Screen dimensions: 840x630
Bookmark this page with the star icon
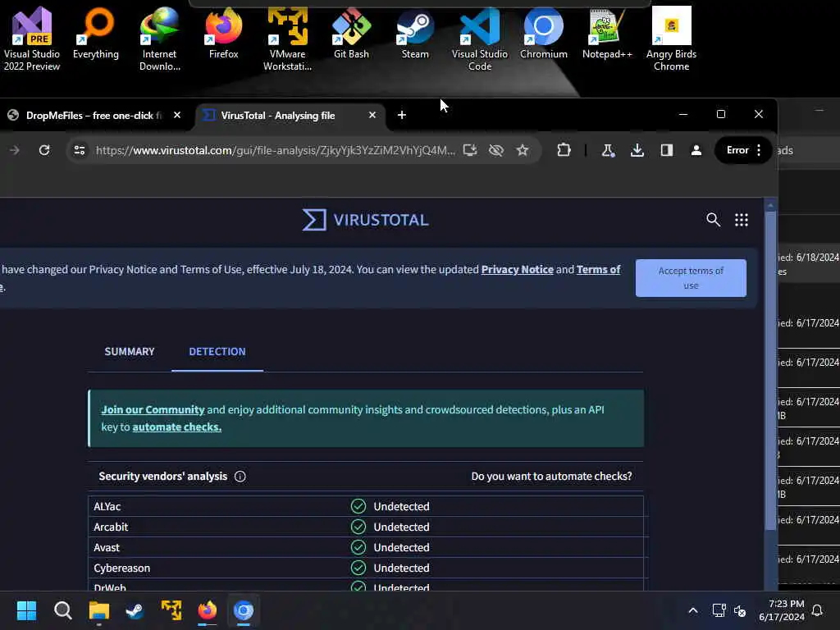click(x=523, y=151)
